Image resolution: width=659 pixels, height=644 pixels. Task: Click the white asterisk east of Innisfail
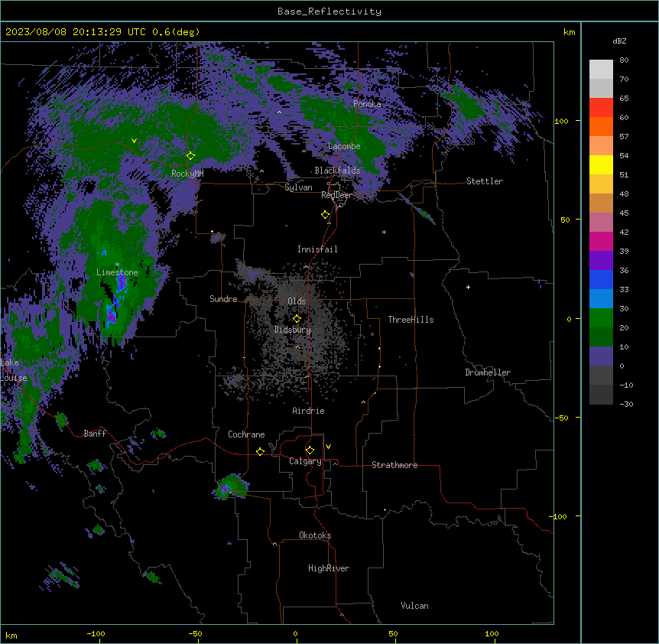coord(384,232)
